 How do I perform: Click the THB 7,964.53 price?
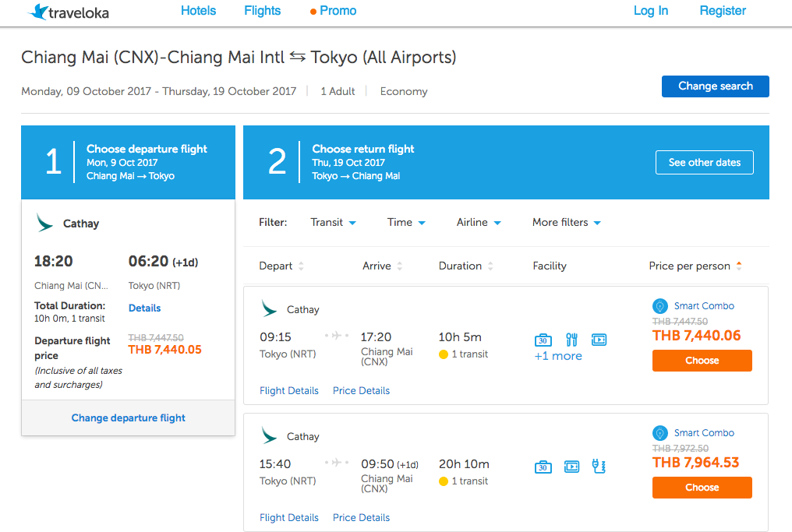[x=695, y=463]
